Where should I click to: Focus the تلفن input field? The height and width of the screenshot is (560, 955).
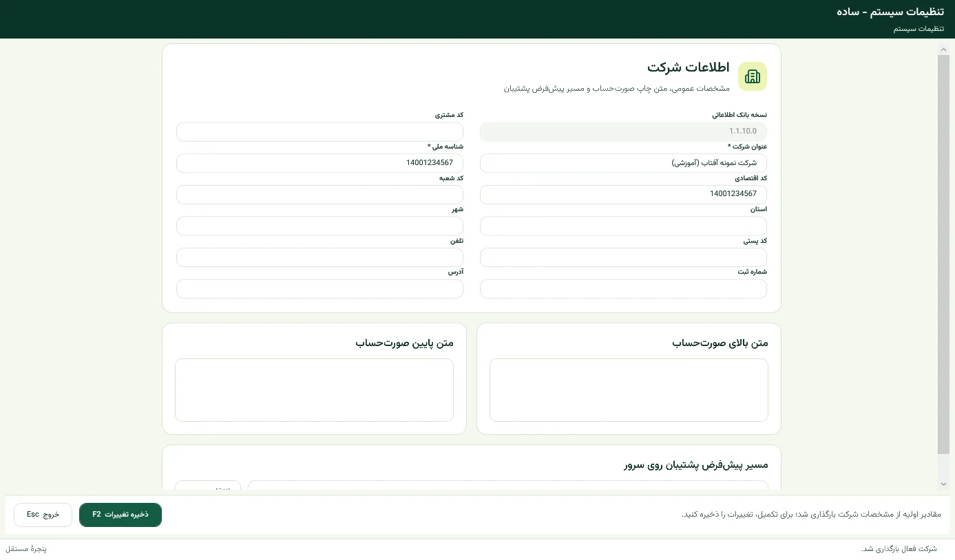[x=319, y=257]
